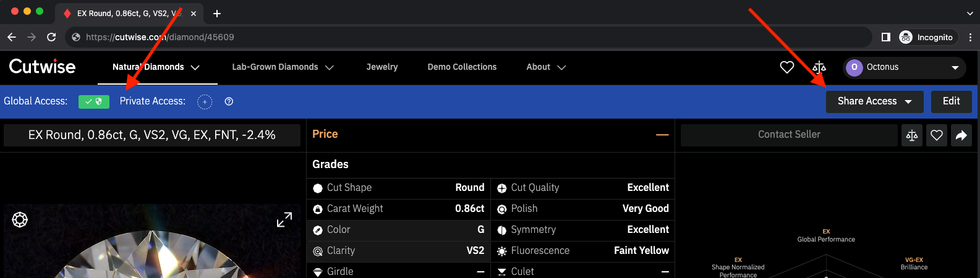Click the Cut Shape row icon

click(x=318, y=188)
